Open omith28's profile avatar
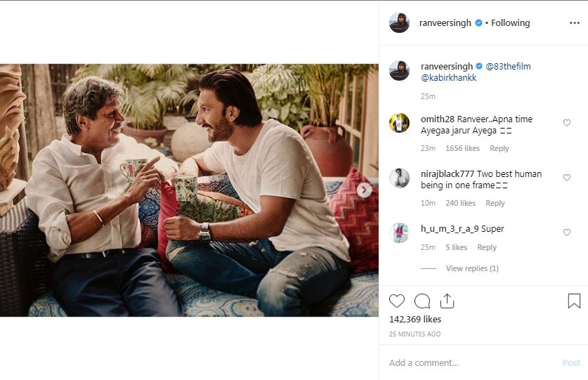Viewport: 588px width, 380px height. 399,123
